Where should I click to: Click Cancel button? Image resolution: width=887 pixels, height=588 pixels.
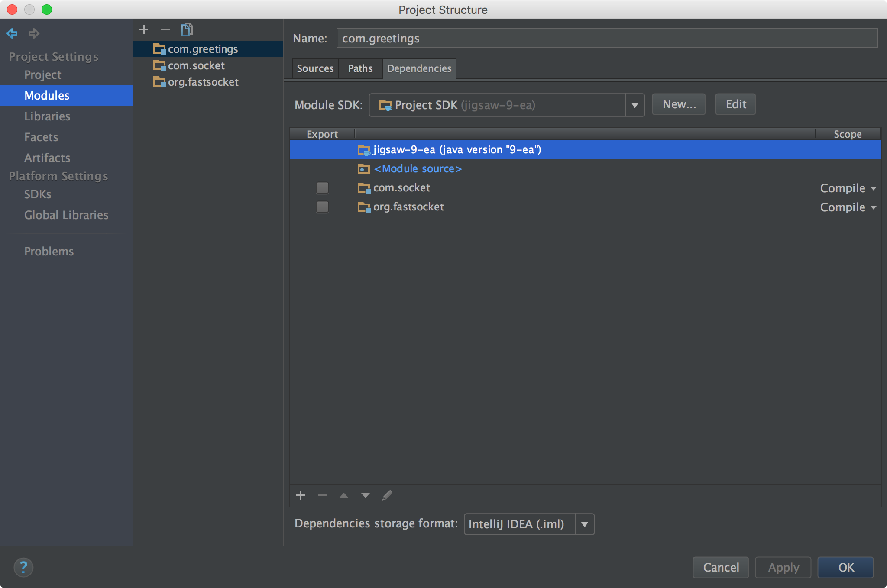tap(721, 567)
